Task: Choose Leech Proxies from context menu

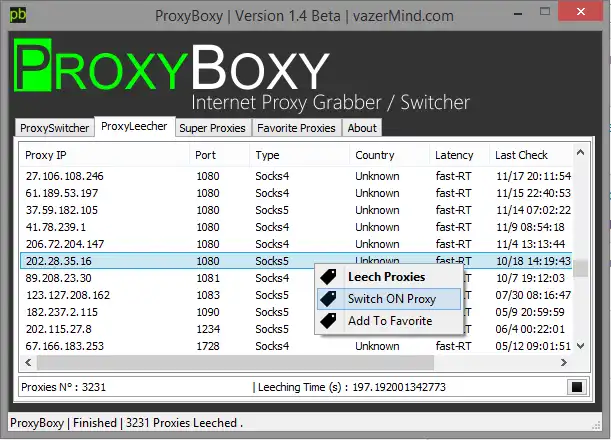Action: 388,277
